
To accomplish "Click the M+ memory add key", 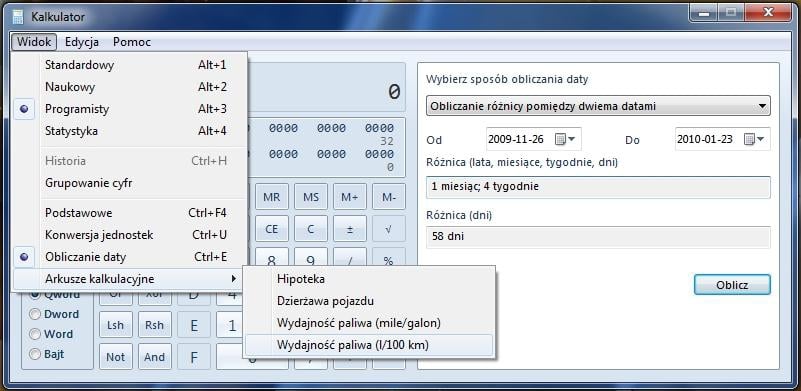I will click(349, 197).
